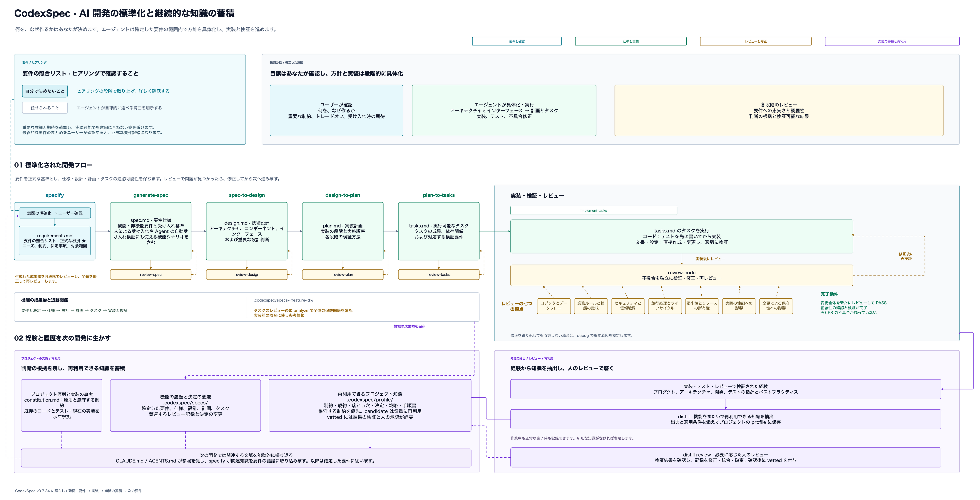Viewport: 980px width, 500px height.
Task: Click the review-code box
Action: pyautogui.click(x=681, y=275)
